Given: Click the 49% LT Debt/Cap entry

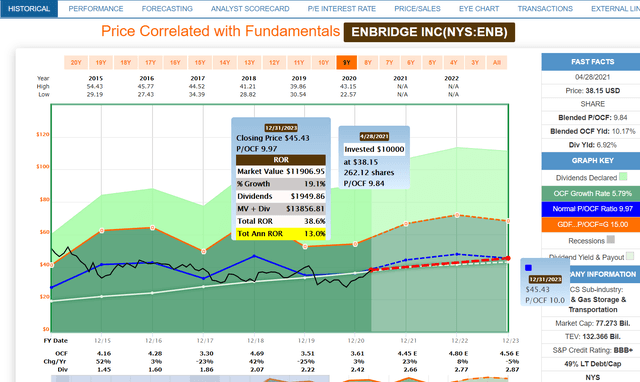Looking at the screenshot, I should click(592, 364).
